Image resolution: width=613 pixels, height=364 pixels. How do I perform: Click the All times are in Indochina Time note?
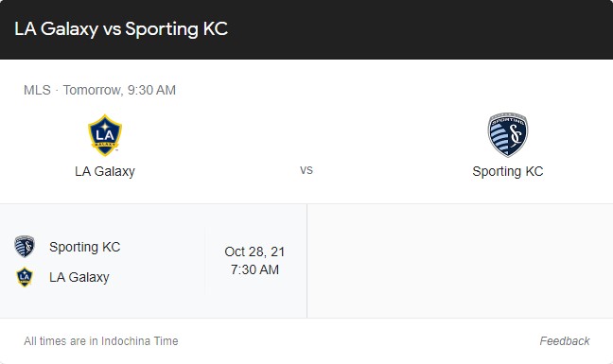(101, 341)
